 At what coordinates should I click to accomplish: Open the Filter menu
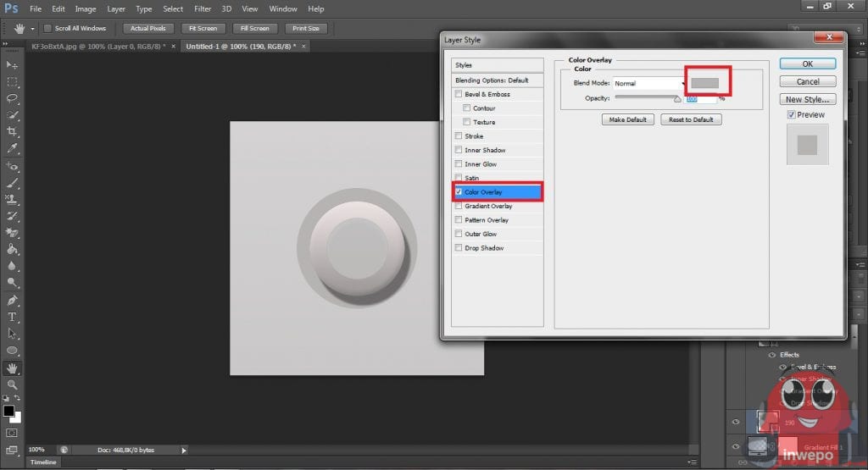(x=203, y=8)
